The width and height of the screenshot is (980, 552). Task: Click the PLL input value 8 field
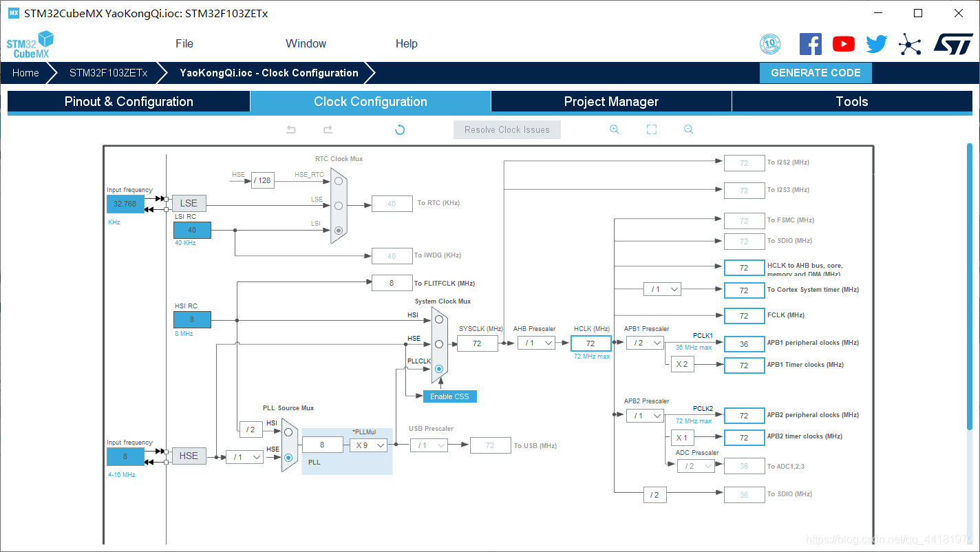pos(322,445)
